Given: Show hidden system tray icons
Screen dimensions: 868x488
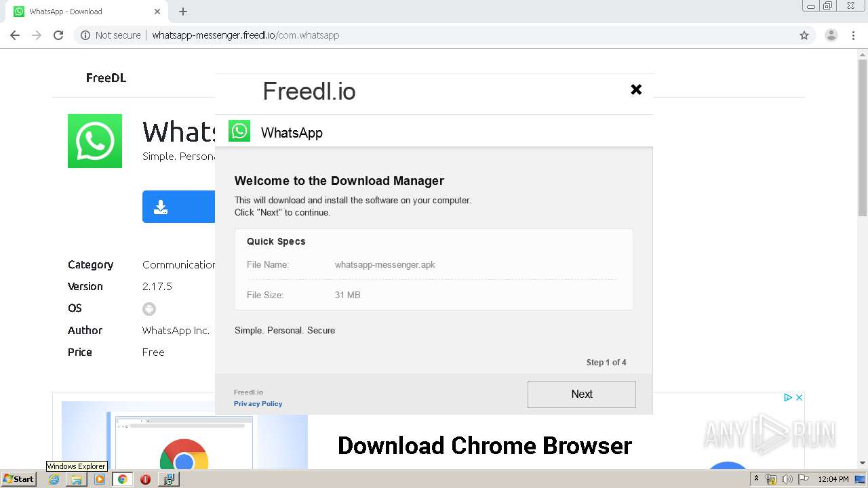Looking at the screenshot, I should (756, 479).
